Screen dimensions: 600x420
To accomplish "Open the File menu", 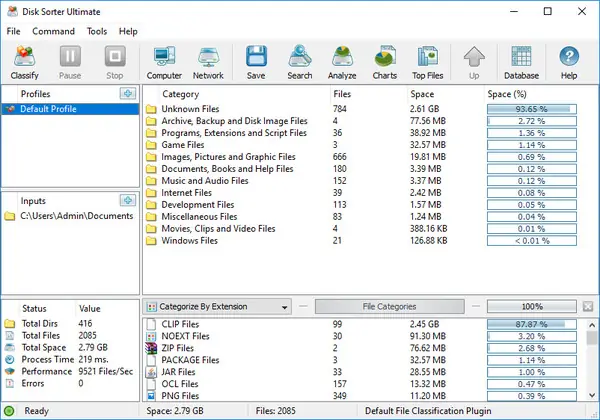I will pos(13,31).
